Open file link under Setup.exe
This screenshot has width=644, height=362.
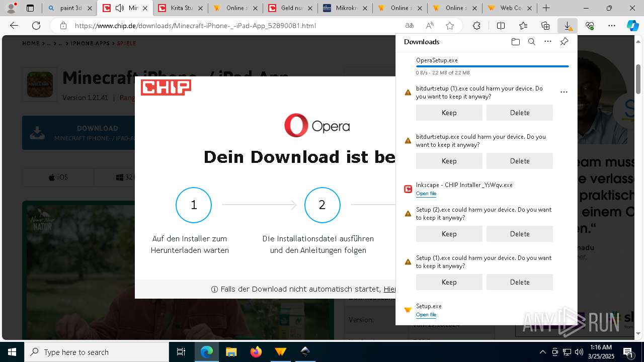click(426, 315)
